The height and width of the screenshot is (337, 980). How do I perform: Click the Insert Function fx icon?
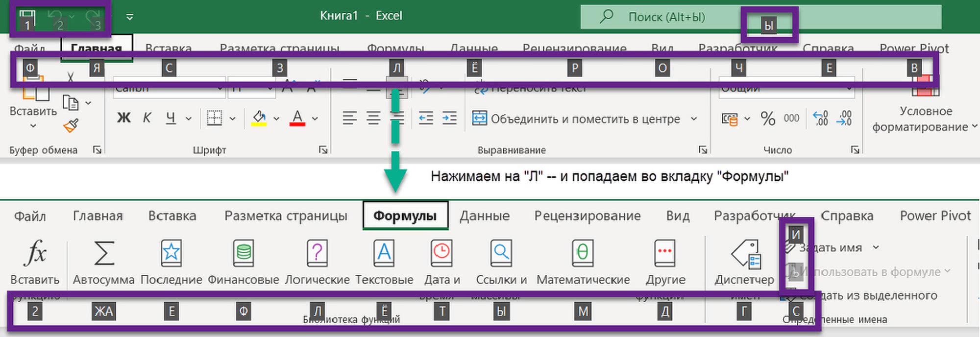pos(35,253)
